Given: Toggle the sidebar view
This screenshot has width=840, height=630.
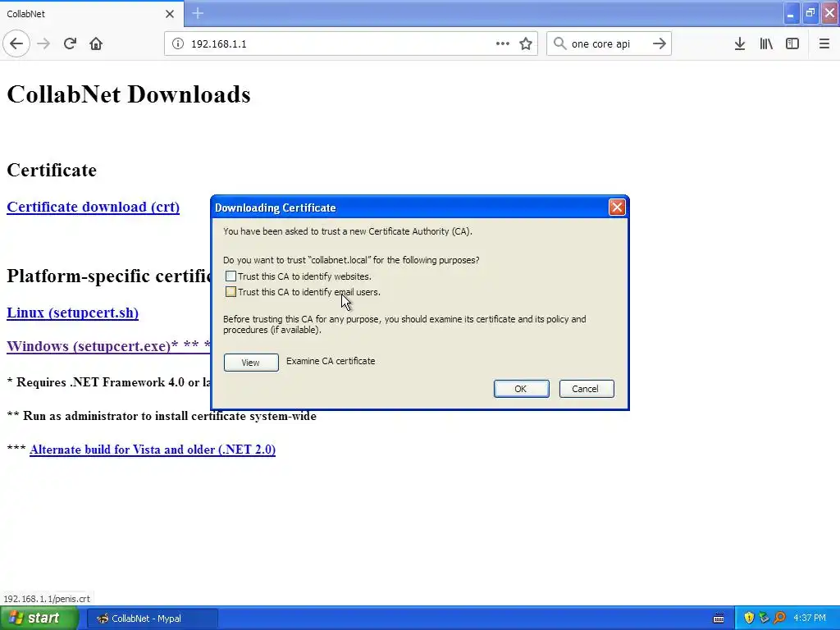Looking at the screenshot, I should [792, 43].
